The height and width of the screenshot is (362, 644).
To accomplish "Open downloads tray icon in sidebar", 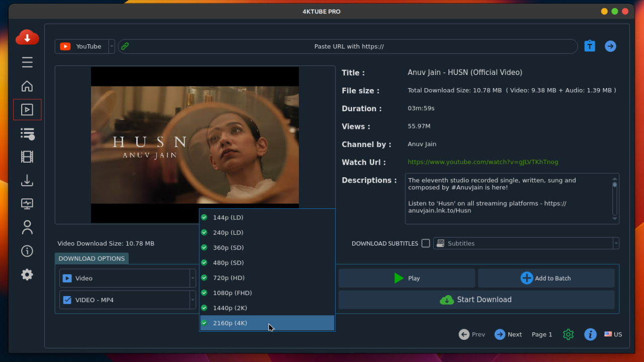I will click(27, 180).
